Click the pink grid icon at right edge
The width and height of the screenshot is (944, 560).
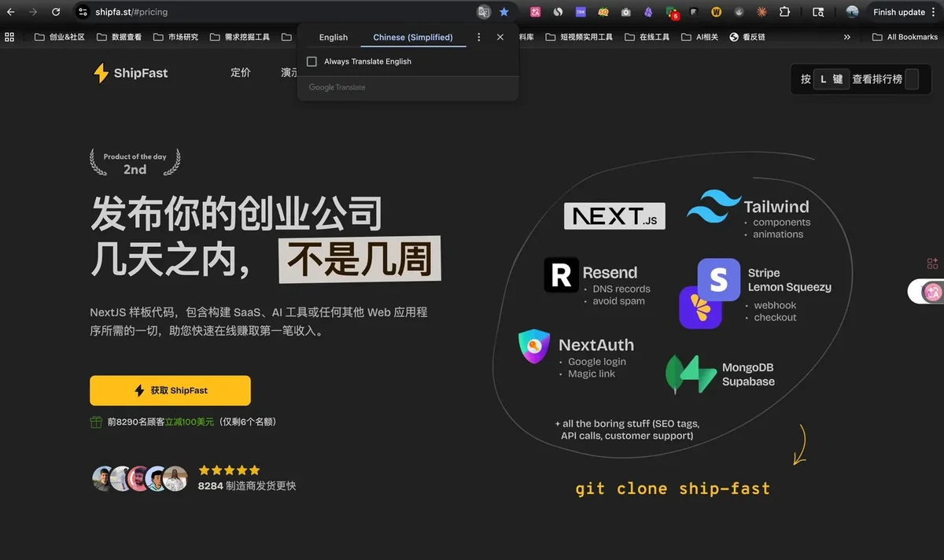(933, 263)
